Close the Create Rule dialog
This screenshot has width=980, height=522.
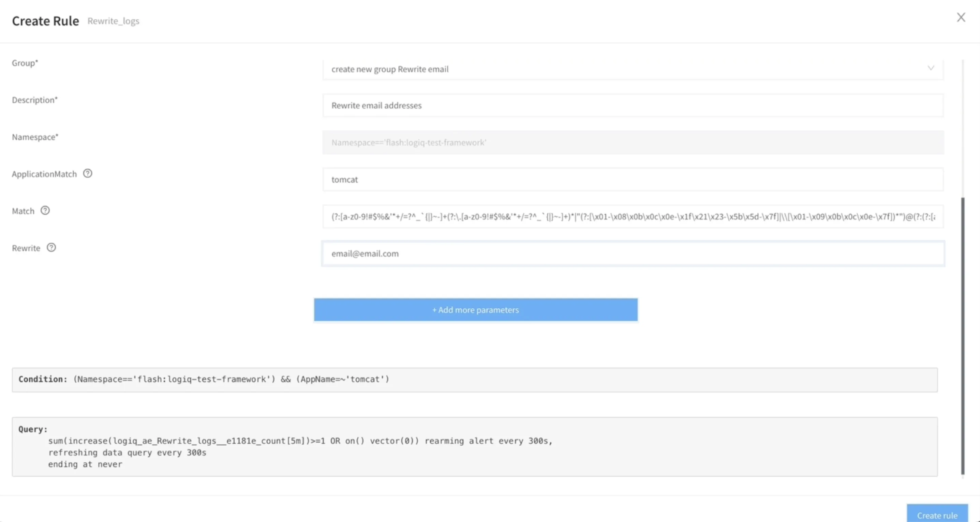point(961,17)
